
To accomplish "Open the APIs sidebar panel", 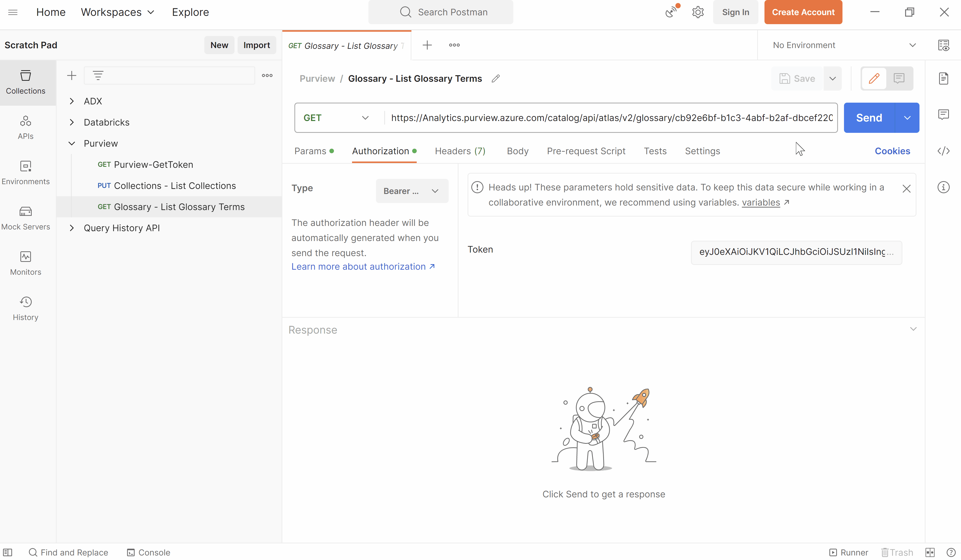I will 26,128.
